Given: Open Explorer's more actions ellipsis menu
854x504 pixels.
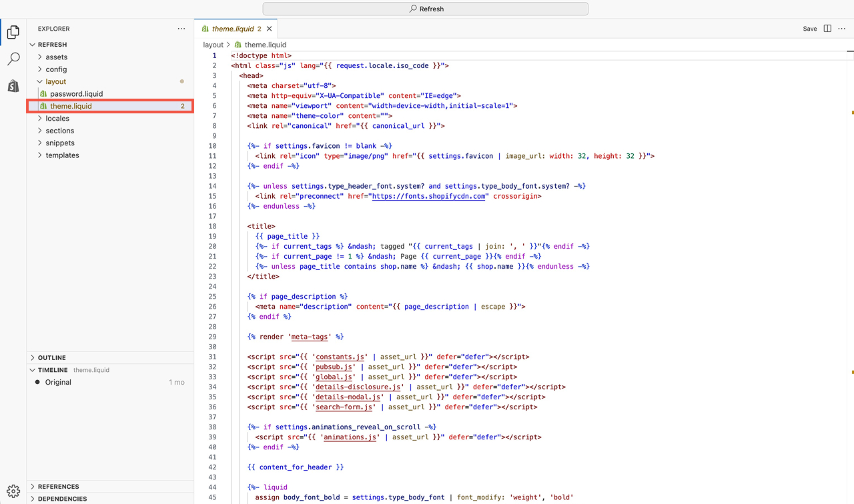Looking at the screenshot, I should pyautogui.click(x=181, y=29).
